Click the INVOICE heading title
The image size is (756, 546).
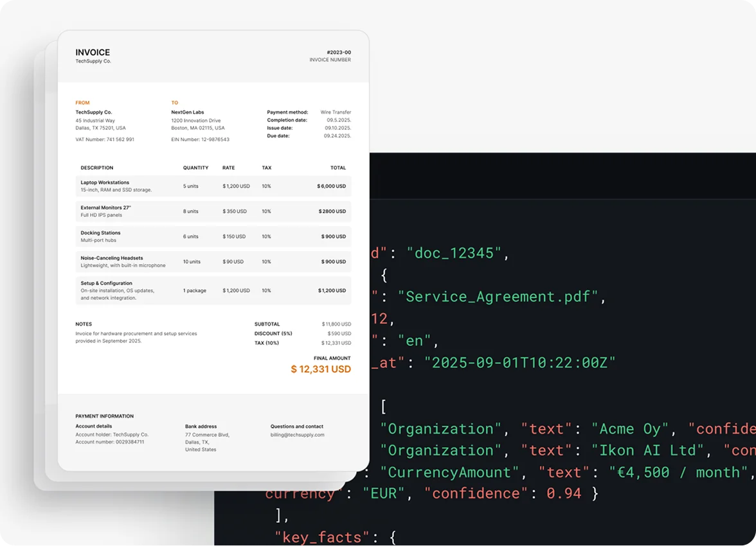coord(93,53)
